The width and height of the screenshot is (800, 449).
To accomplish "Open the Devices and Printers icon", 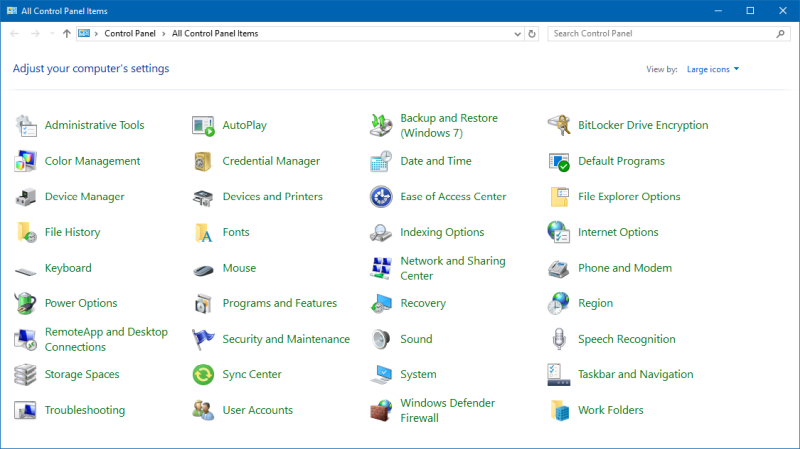I will 203,197.
